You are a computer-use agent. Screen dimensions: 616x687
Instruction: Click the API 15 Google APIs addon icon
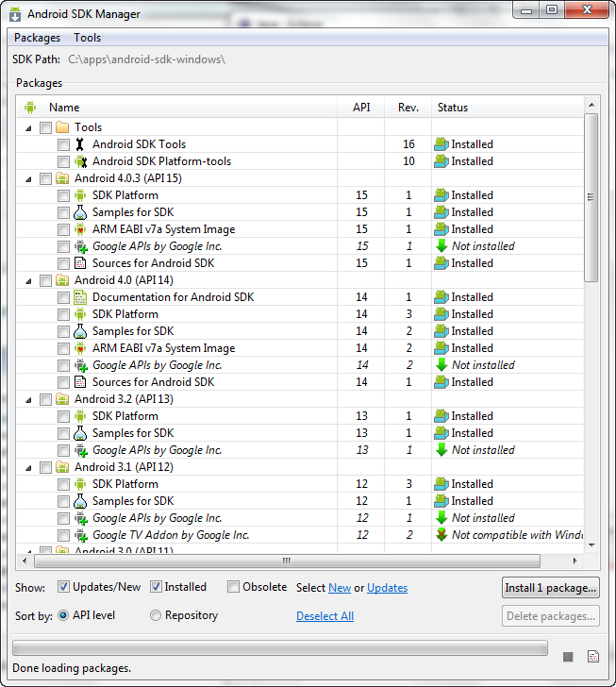80,246
